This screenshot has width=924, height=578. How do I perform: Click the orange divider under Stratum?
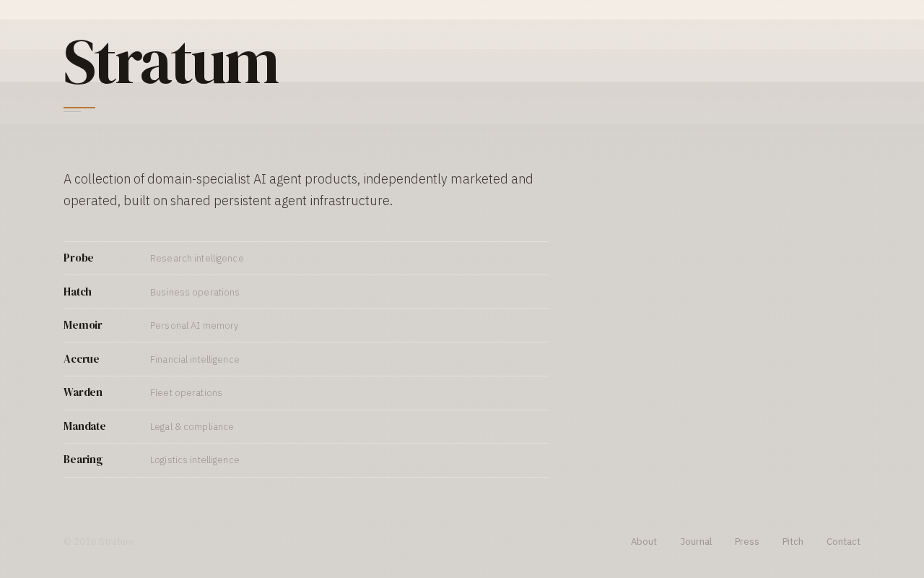pyautogui.click(x=79, y=109)
